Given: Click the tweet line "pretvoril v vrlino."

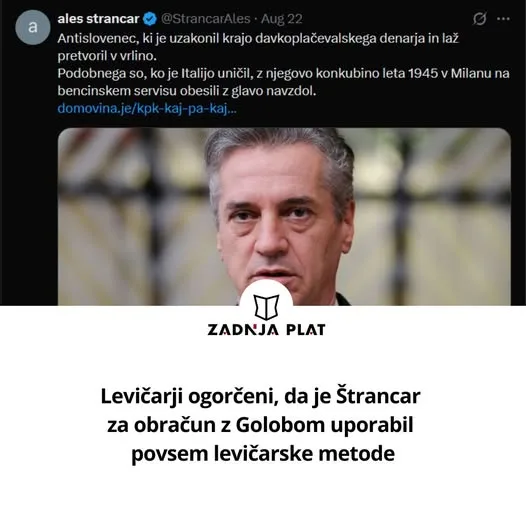Looking at the screenshot, I should tap(107, 56).
